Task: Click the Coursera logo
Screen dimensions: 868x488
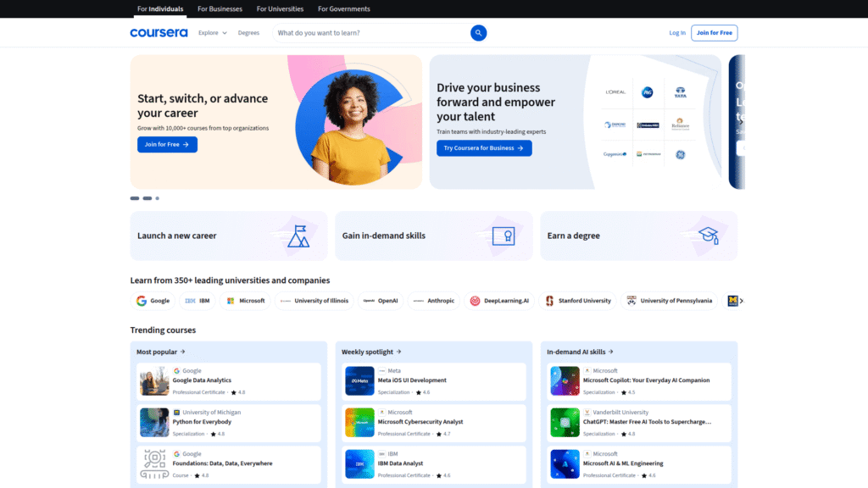Action: tap(159, 32)
